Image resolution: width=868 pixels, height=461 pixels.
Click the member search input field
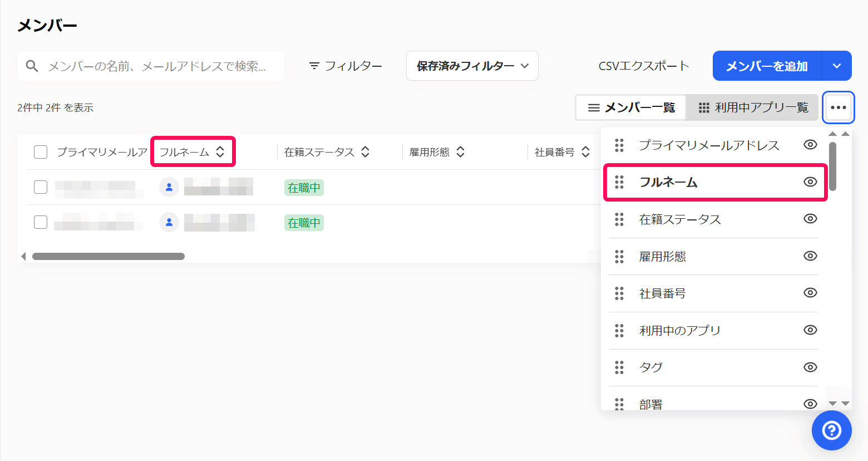(151, 66)
